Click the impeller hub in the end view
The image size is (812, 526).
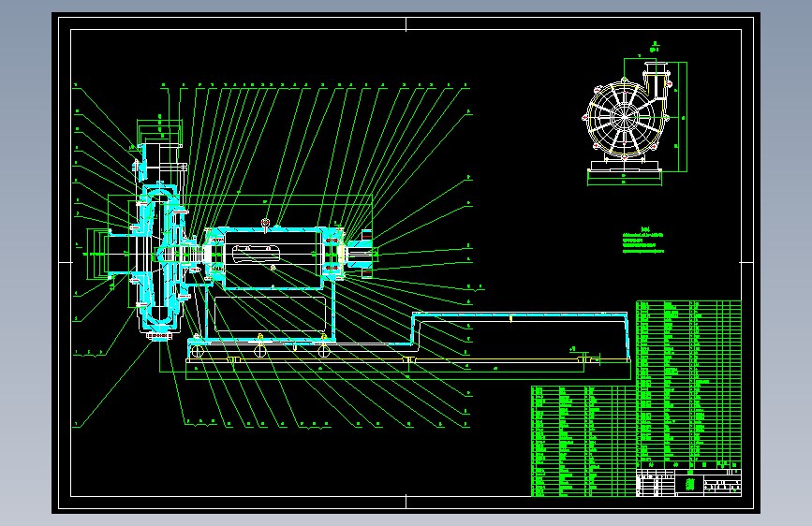point(625,117)
